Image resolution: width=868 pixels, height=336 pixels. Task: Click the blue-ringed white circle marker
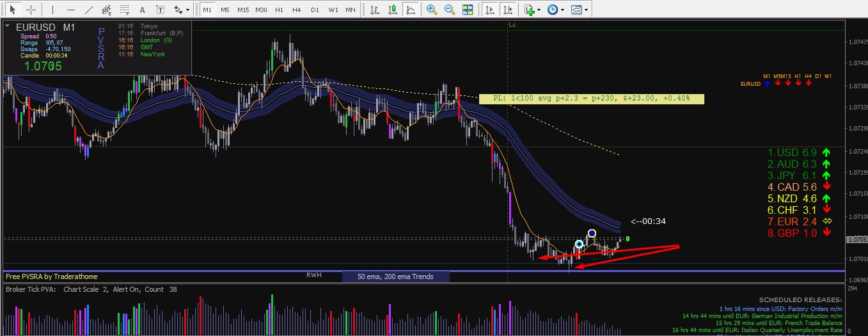click(579, 244)
